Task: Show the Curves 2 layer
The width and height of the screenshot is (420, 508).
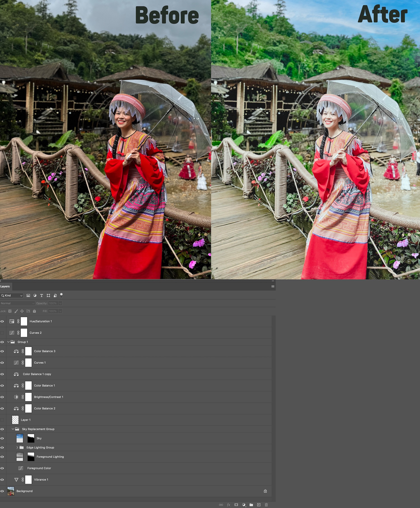Action: (x=2, y=333)
